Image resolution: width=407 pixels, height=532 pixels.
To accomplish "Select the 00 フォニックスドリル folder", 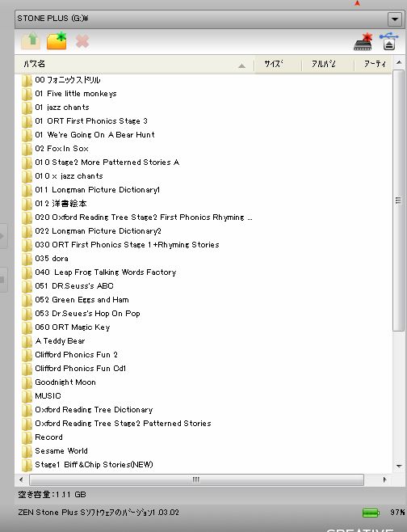I will [61, 80].
